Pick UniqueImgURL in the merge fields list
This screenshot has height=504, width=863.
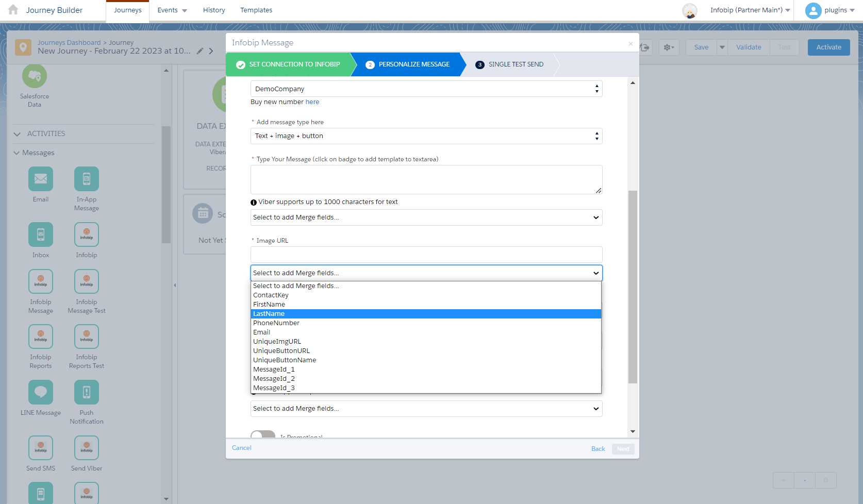pyautogui.click(x=277, y=342)
